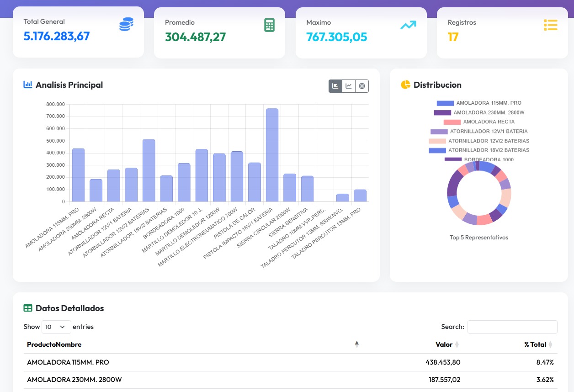
Task: Click the AMOLADORA 230MM. 2800W legend color swatch
Action: (442, 113)
